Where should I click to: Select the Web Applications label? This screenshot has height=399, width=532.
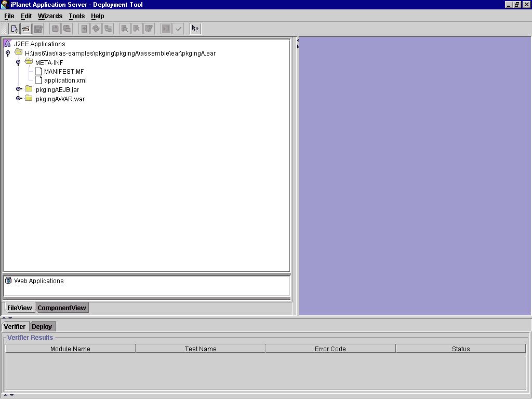38,281
